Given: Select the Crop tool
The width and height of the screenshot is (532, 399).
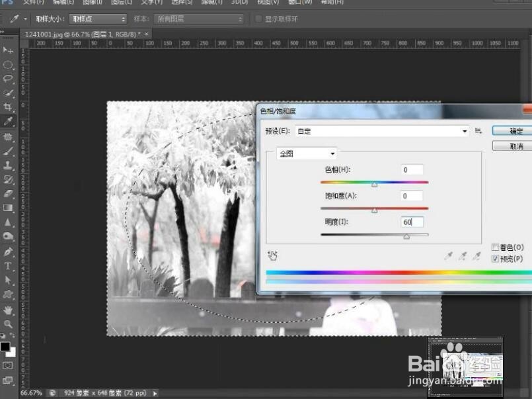Looking at the screenshot, I should [x=7, y=107].
